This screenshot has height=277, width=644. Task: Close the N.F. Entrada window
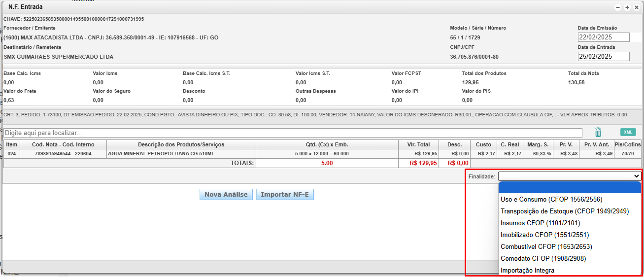click(636, 7)
